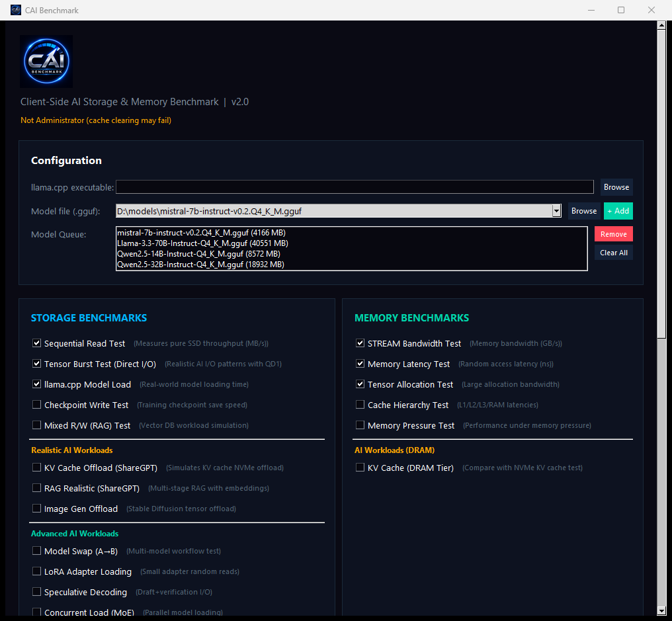
Task: Enable Cache Hierarchy Test
Action: pos(360,405)
